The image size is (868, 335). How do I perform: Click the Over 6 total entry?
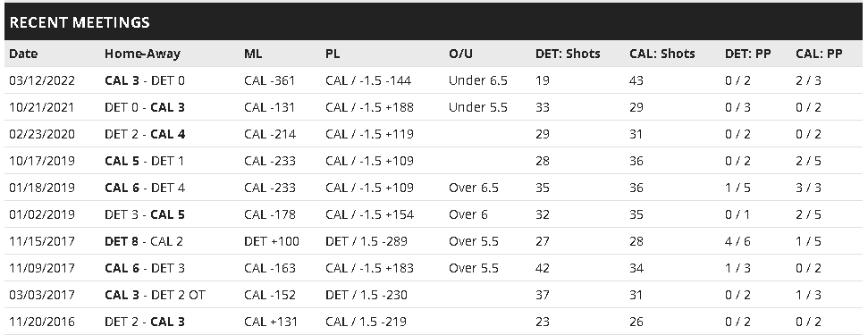[468, 214]
